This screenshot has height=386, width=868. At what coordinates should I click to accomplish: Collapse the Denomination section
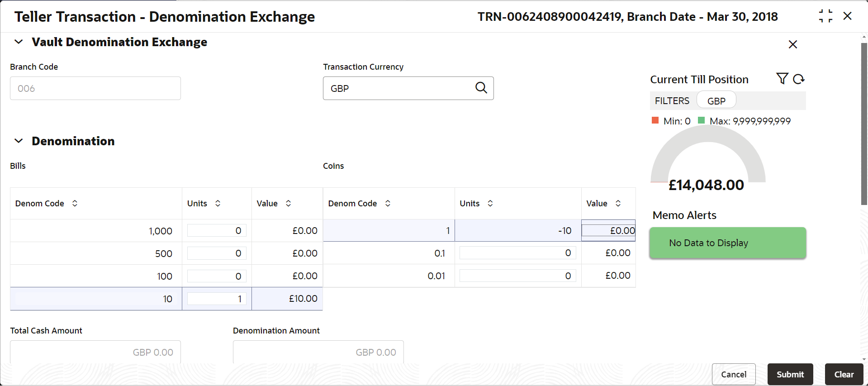(19, 141)
